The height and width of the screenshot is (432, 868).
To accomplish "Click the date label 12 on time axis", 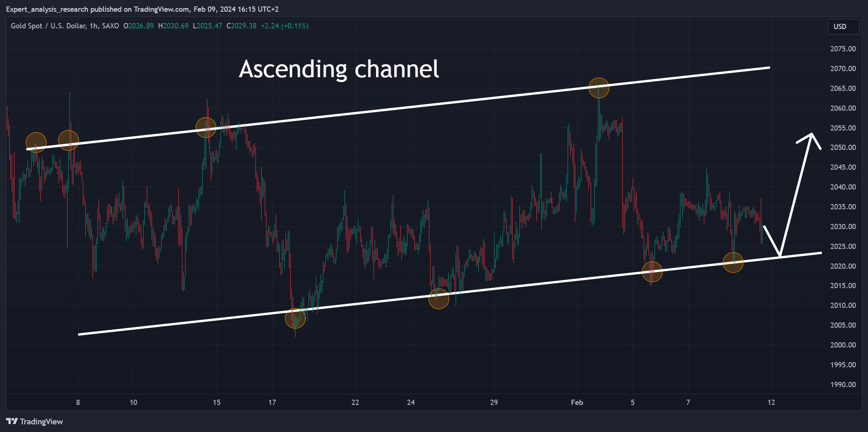I will click(771, 402).
